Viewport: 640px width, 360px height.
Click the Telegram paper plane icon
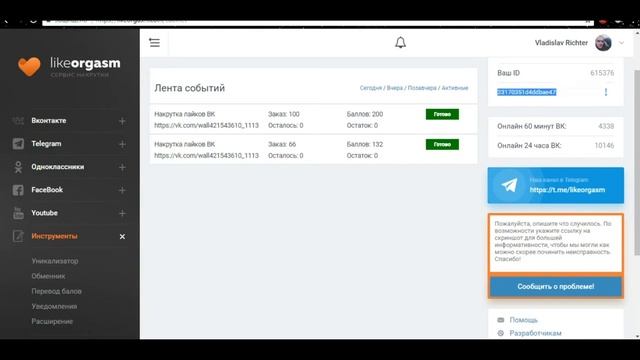point(509,185)
